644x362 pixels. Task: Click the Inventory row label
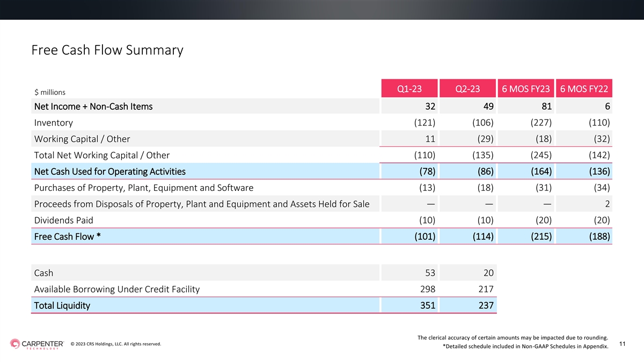[53, 123]
